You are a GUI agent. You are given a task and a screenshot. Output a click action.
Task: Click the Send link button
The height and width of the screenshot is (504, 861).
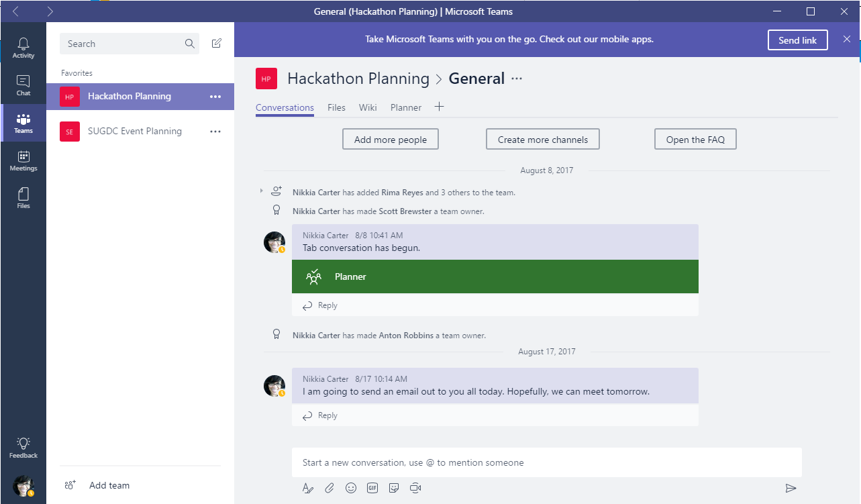click(797, 40)
